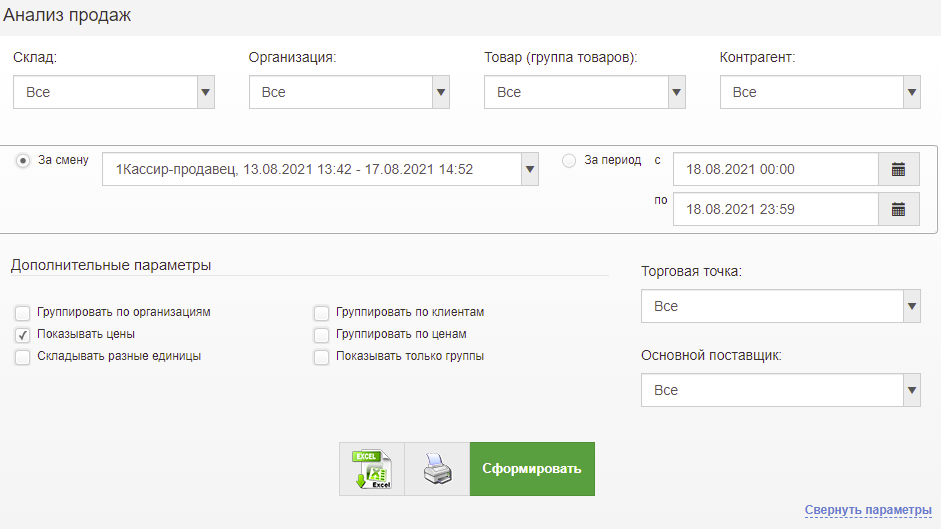Click the Дополнительные параметры heading
This screenshot has width=941, height=531.
click(111, 265)
